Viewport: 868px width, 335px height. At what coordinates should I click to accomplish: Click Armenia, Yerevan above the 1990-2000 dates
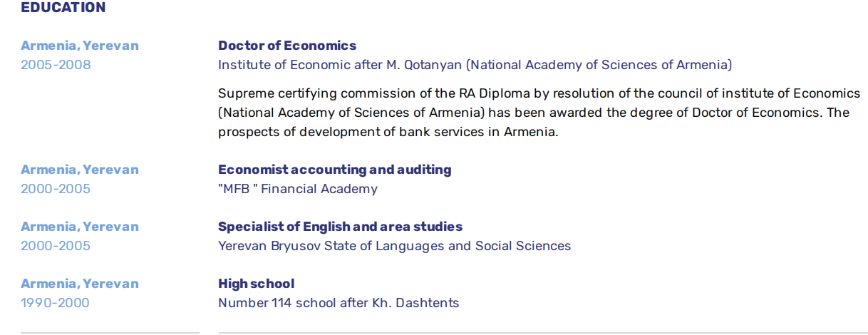(x=80, y=284)
